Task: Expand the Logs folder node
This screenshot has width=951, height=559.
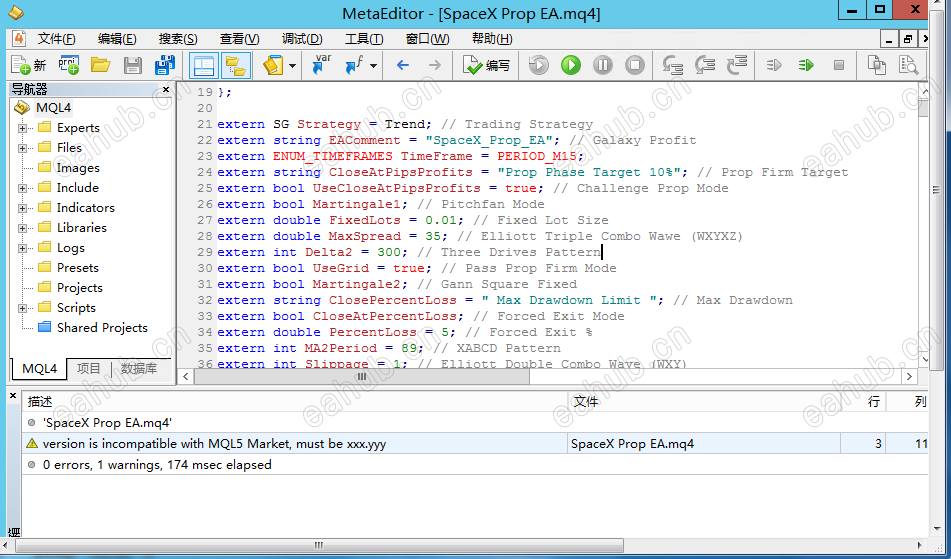Action: (x=22, y=248)
